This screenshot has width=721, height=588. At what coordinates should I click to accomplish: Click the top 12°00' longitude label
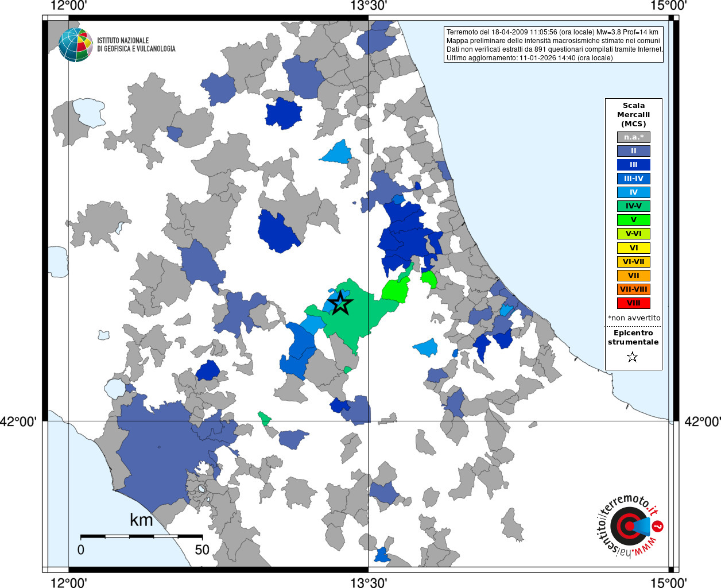coord(69,6)
